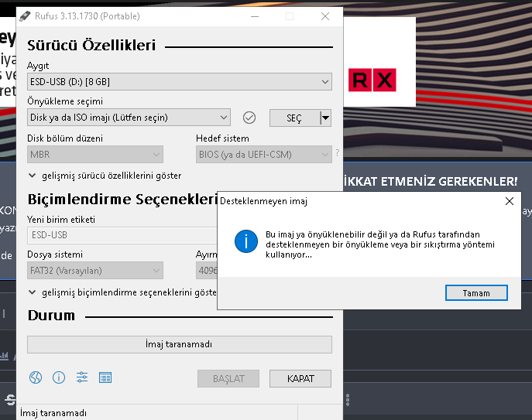This screenshot has width=532, height=420.
Task: Click the KAPAT button
Action: [x=300, y=379]
